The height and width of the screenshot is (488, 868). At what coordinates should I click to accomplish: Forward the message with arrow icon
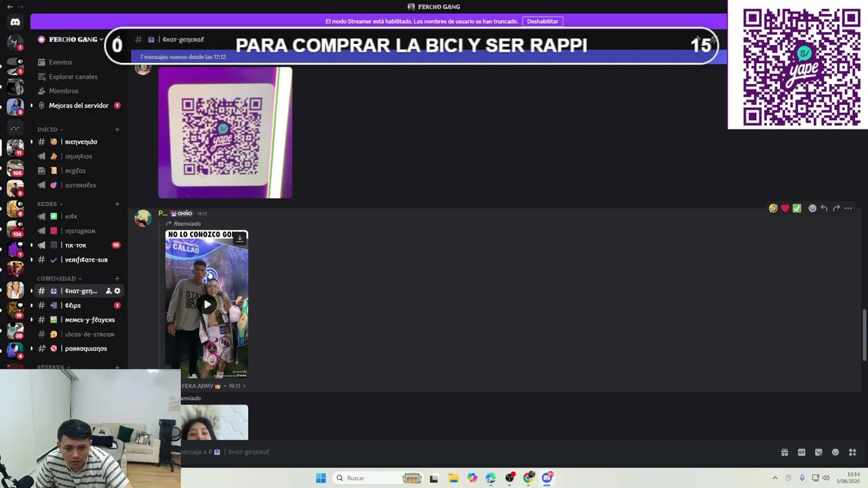click(836, 208)
